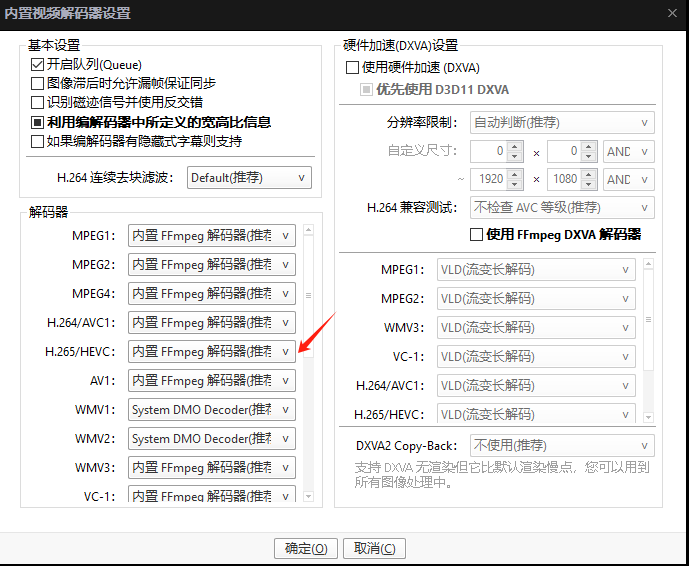Open the H.264/AVC1 VLD dropdown in DXVA settings
The height and width of the screenshot is (566, 689).
pyautogui.click(x=536, y=385)
